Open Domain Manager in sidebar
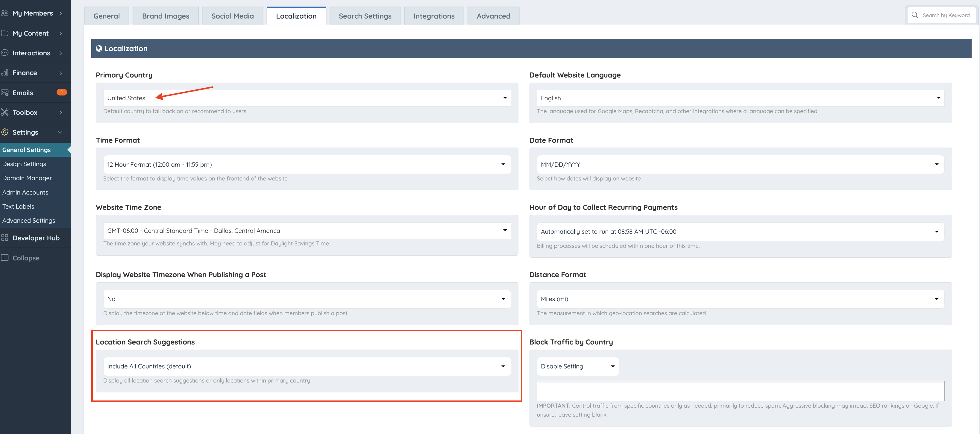980x434 pixels. (27, 178)
